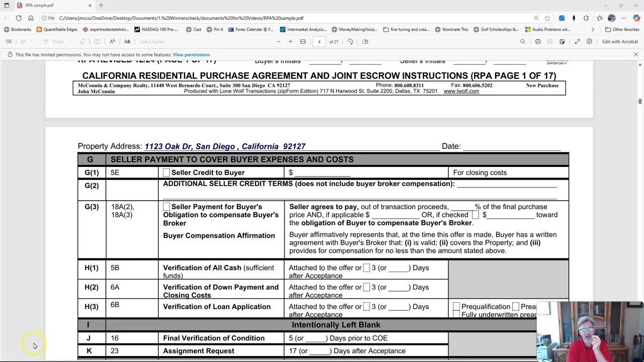
Task: Open the Forex Calendar bookmark
Action: (251, 30)
